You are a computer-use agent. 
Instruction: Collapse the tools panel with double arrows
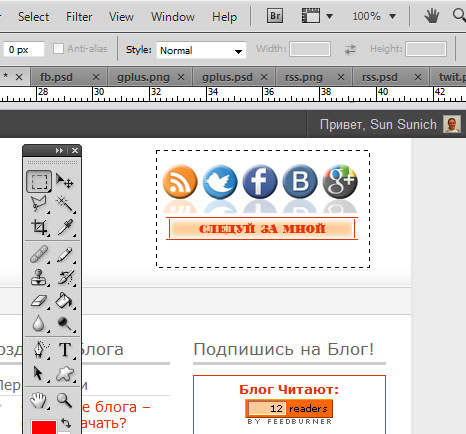(59, 151)
